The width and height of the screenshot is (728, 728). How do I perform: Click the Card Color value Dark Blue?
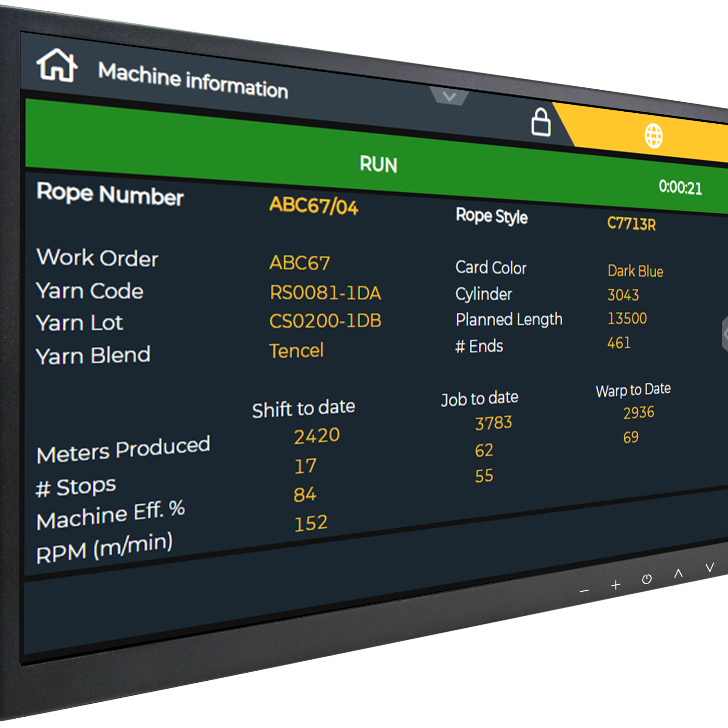(x=635, y=271)
